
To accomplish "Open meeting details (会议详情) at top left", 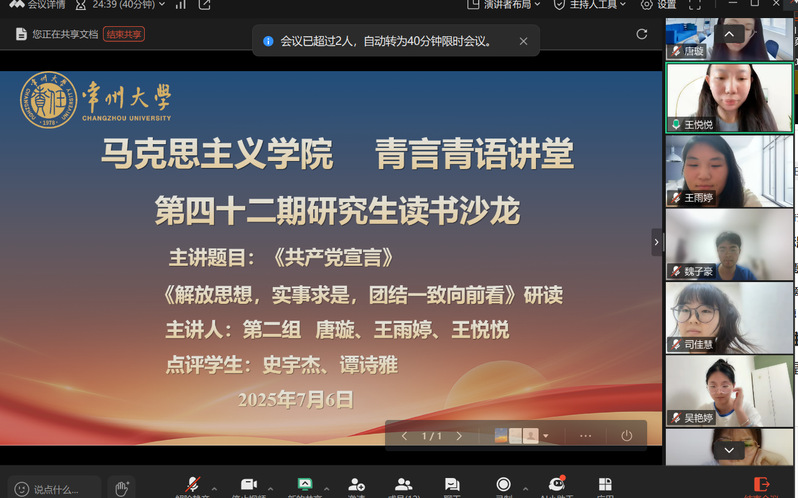I will point(37,5).
